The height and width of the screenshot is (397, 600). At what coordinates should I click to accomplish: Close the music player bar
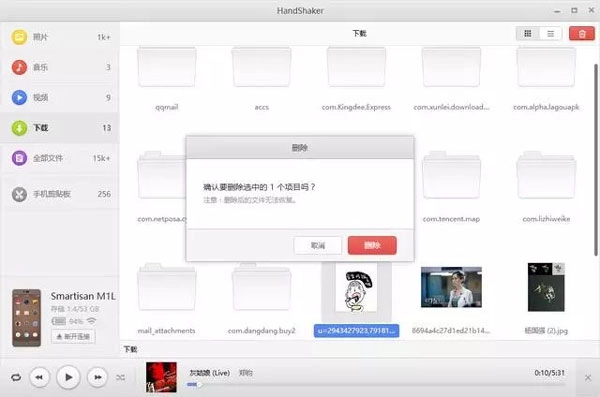click(588, 378)
